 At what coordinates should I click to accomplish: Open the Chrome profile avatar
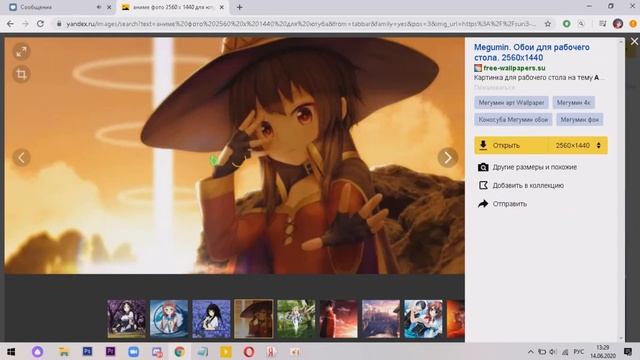pos(618,24)
